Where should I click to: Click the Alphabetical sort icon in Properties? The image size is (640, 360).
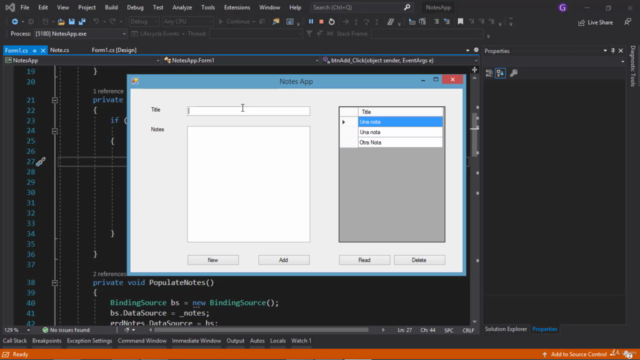coord(500,73)
